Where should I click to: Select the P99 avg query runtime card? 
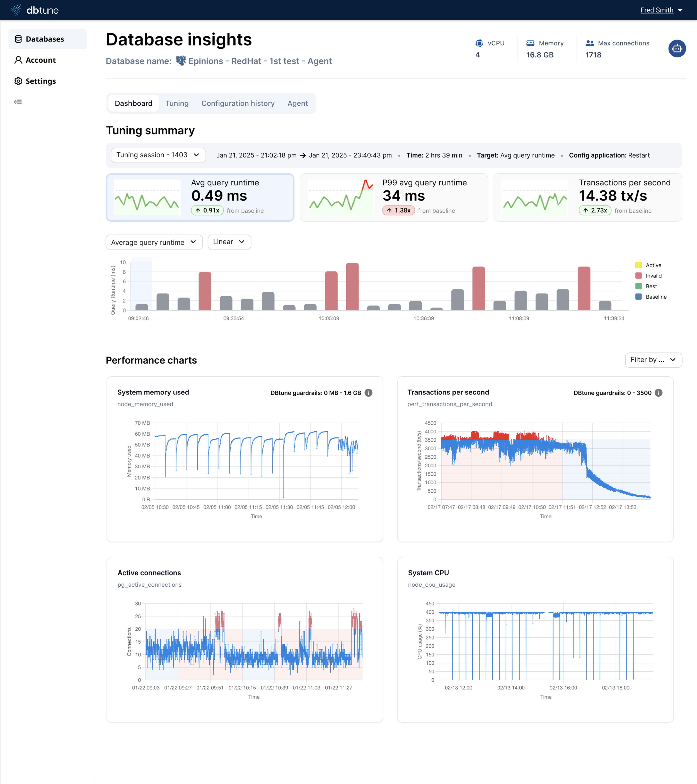click(x=394, y=198)
